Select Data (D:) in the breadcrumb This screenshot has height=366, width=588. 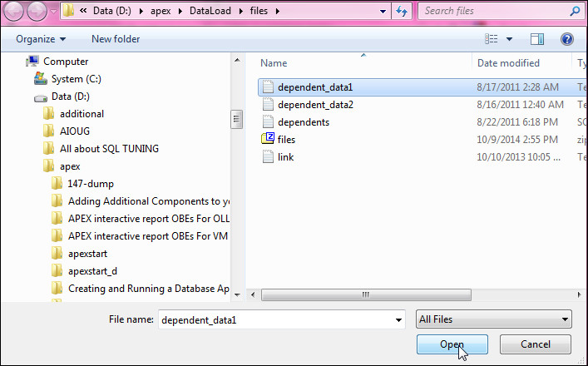(112, 11)
